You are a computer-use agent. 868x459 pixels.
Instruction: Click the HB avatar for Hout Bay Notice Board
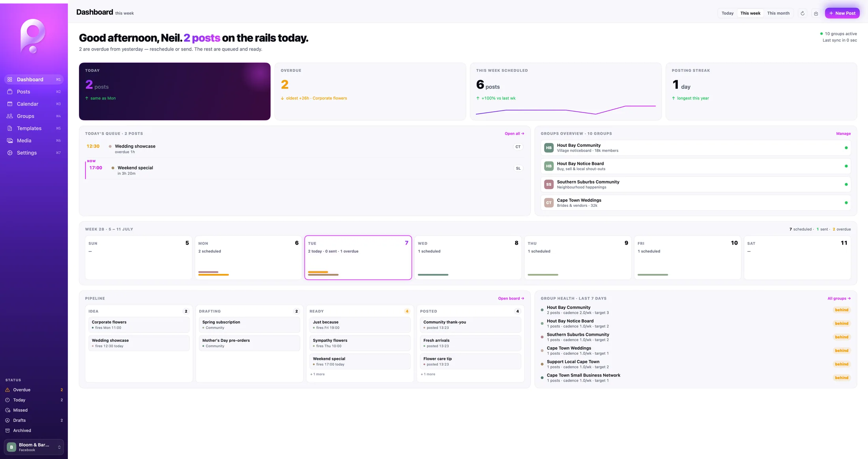(549, 166)
